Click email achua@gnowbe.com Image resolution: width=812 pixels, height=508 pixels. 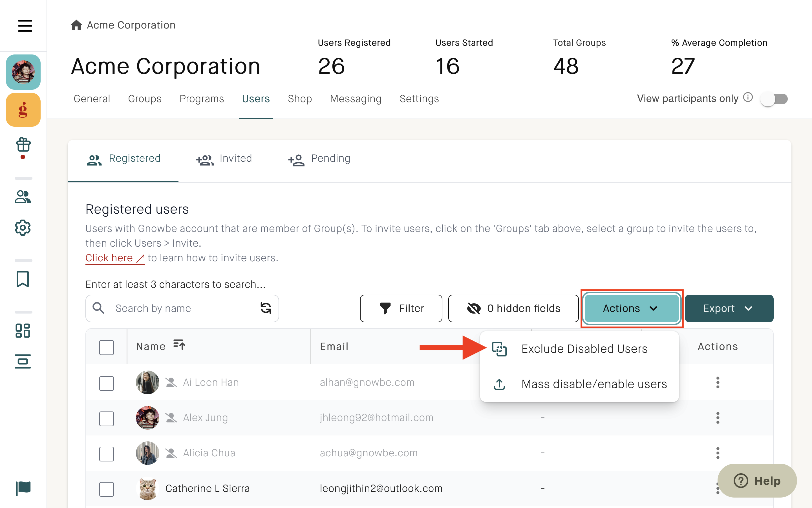coord(369,453)
